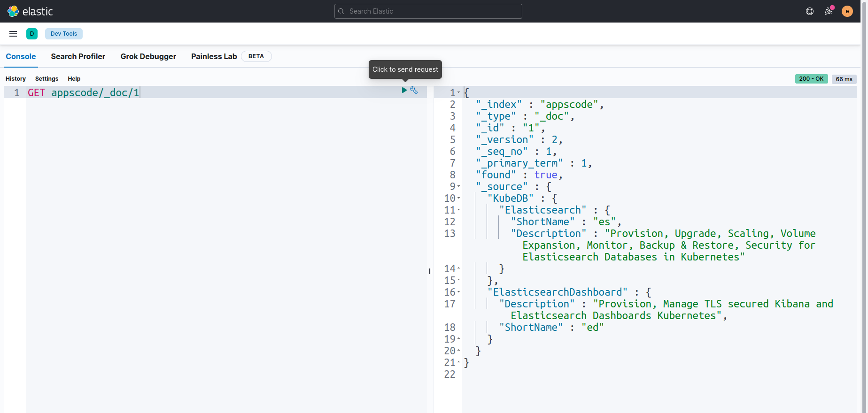This screenshot has height=413, width=868.
Task: Fold the Elasticsearch block at line 11
Action: (x=459, y=210)
